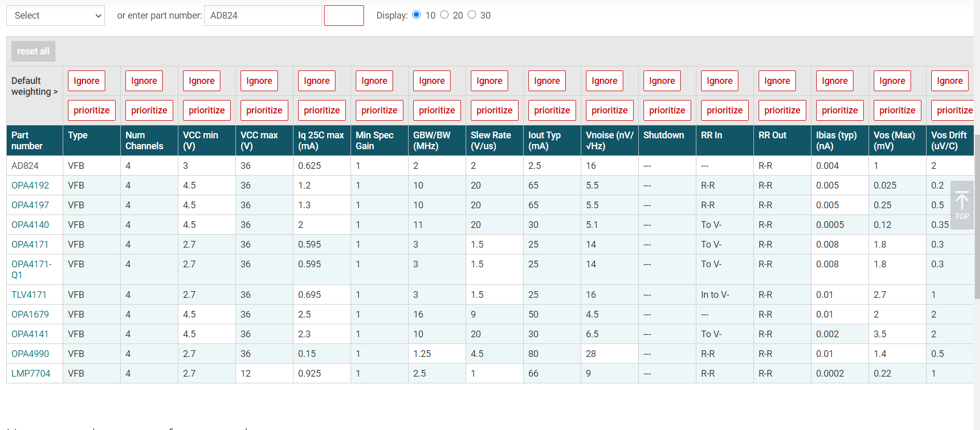This screenshot has height=430, width=980.
Task: Open the OPA4990 part link
Action: (30, 354)
